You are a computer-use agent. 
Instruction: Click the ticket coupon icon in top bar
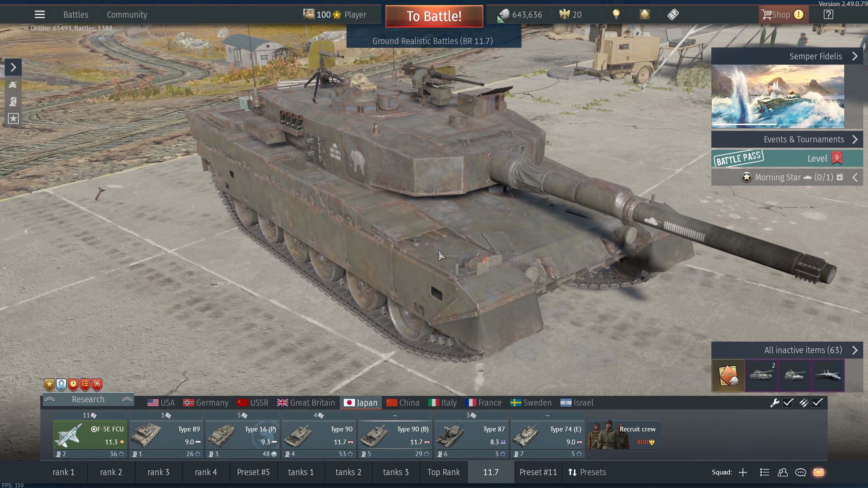tap(673, 14)
